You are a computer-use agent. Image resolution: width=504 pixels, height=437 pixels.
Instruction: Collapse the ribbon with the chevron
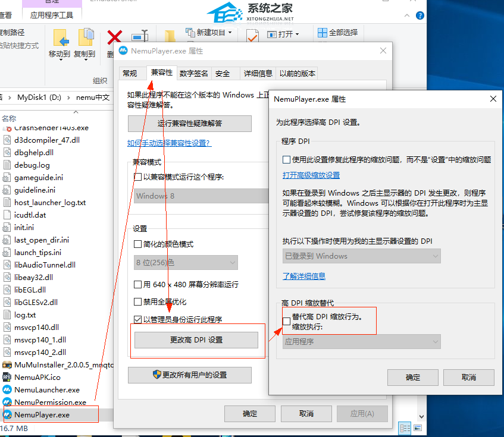(406, 15)
